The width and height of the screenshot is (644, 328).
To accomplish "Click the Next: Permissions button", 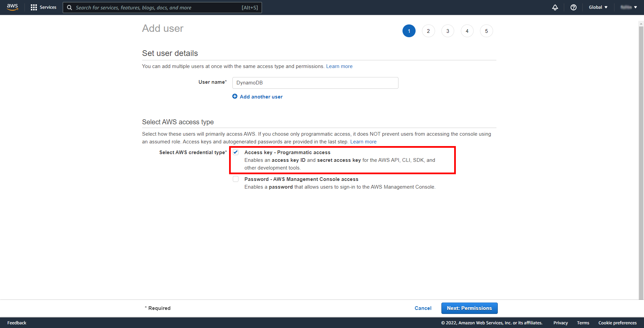I will (x=469, y=308).
